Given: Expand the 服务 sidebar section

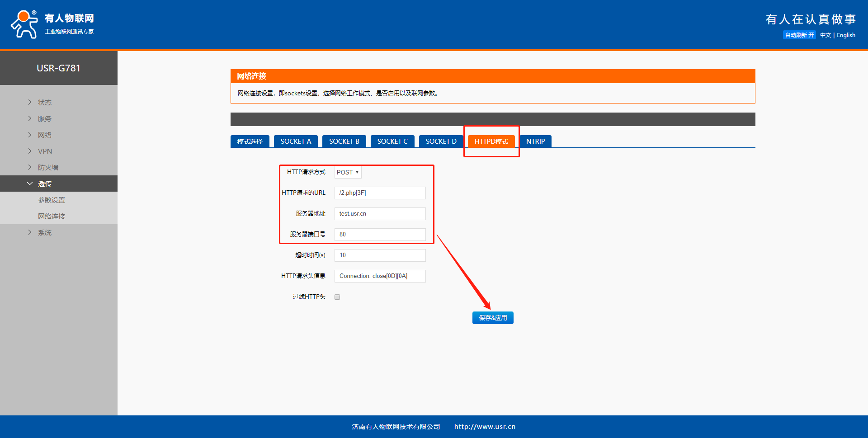Looking at the screenshot, I should click(x=44, y=119).
